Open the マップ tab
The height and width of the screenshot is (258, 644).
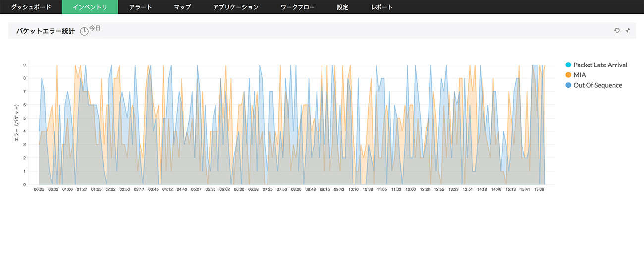coord(182,7)
